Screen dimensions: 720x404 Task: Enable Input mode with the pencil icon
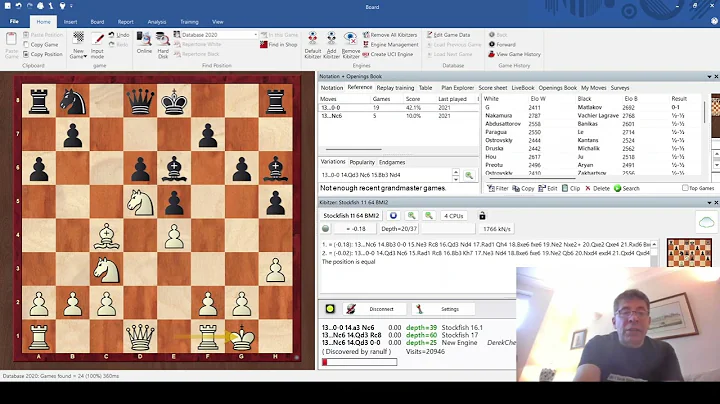(97, 45)
